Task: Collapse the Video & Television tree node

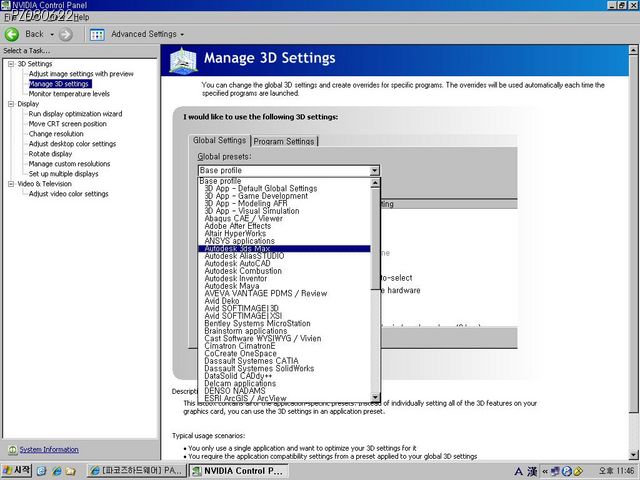Action: [x=11, y=184]
